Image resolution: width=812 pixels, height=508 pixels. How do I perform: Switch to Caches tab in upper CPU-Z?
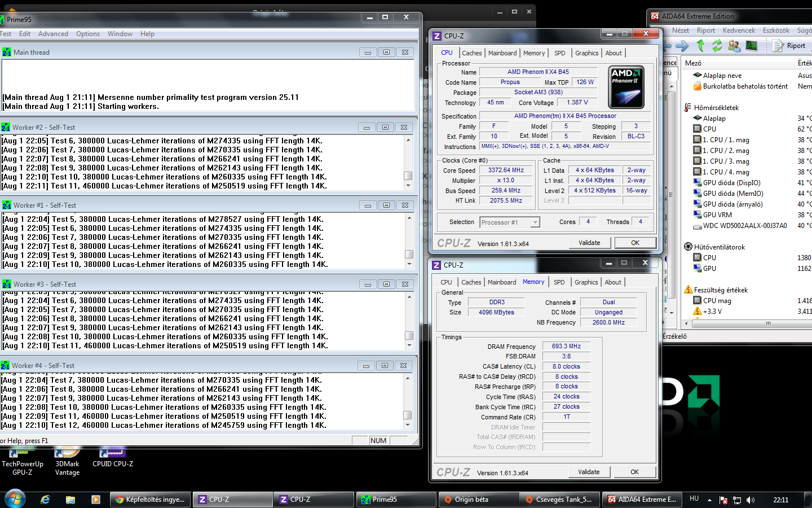(472, 53)
